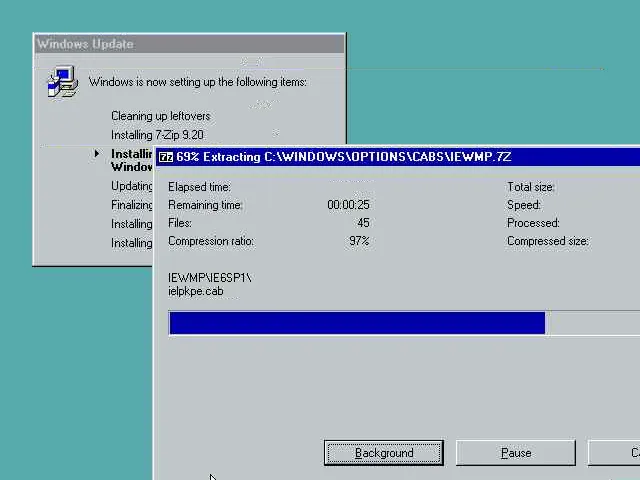Click the 'Processed:' label
This screenshot has width=640, height=480.
point(533,223)
